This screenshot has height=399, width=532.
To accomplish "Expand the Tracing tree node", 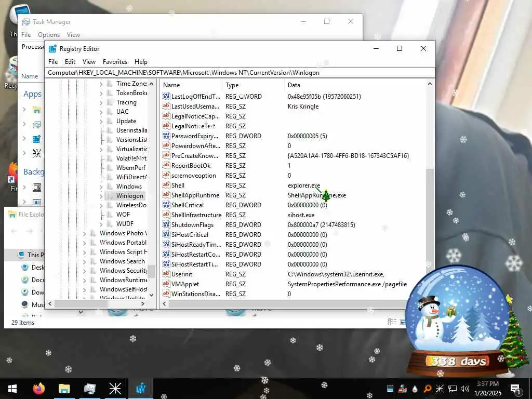I will (101, 102).
